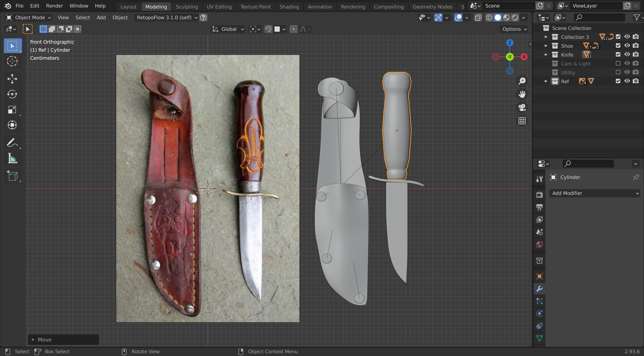This screenshot has width=644, height=356.
Task: Click the Add Cube tool
Action: [x=12, y=176]
